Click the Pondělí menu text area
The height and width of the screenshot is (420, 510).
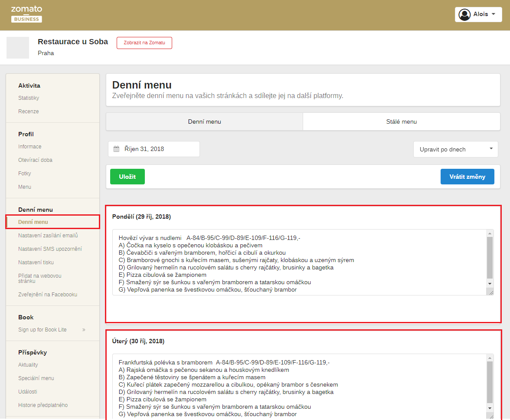(x=299, y=262)
